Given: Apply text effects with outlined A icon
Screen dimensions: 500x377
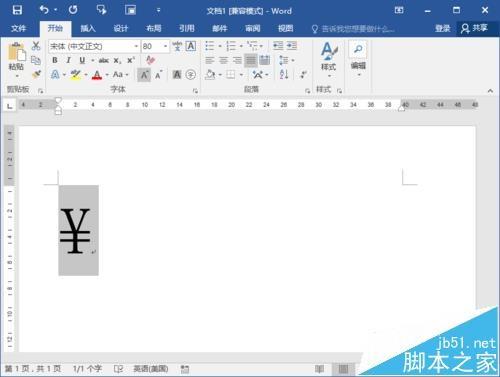Looking at the screenshot, I should (x=55, y=74).
